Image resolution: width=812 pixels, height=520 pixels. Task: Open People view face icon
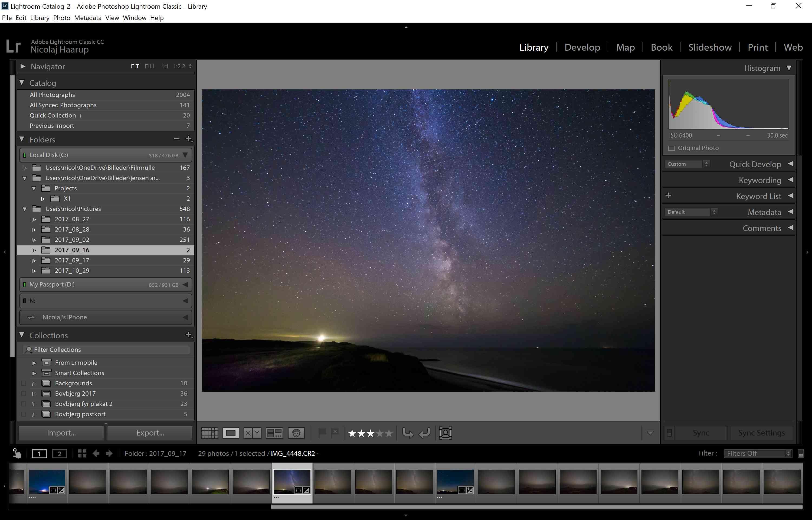[x=296, y=433]
